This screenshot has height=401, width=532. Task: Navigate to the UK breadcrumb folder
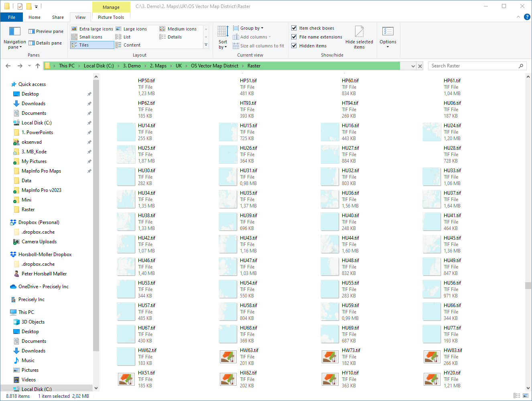click(179, 65)
